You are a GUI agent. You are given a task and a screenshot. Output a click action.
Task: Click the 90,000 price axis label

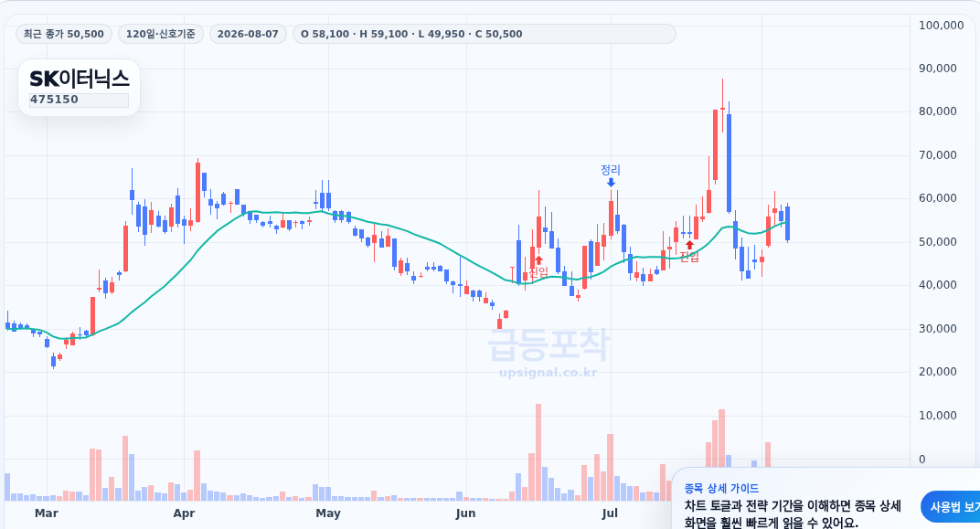coord(938,69)
